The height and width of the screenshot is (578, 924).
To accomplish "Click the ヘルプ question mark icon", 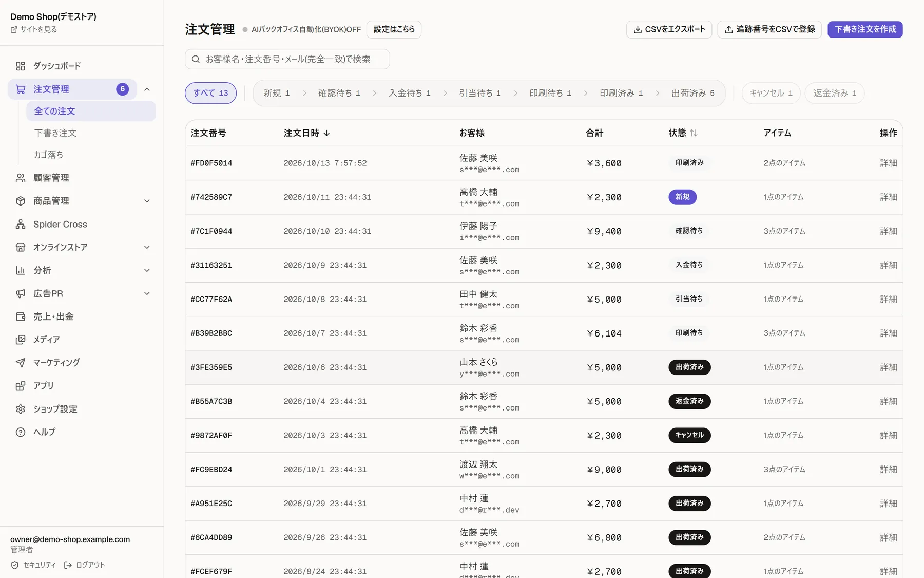I will point(21,432).
